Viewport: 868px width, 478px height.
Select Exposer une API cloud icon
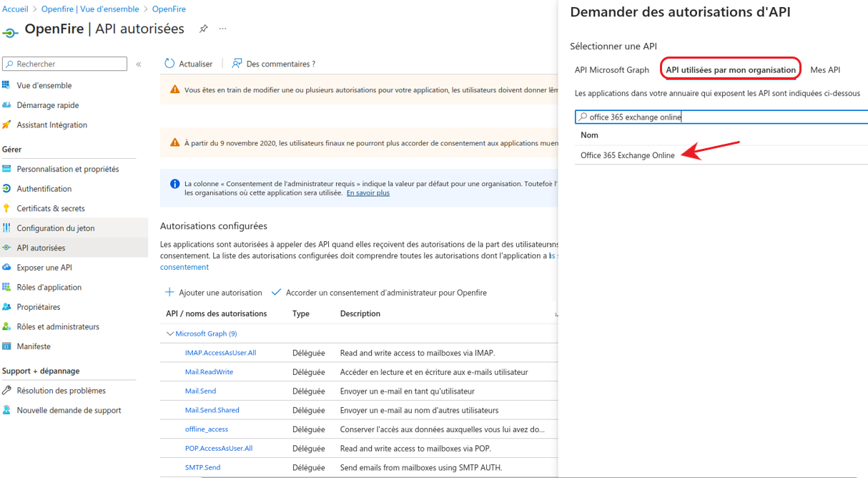point(7,268)
